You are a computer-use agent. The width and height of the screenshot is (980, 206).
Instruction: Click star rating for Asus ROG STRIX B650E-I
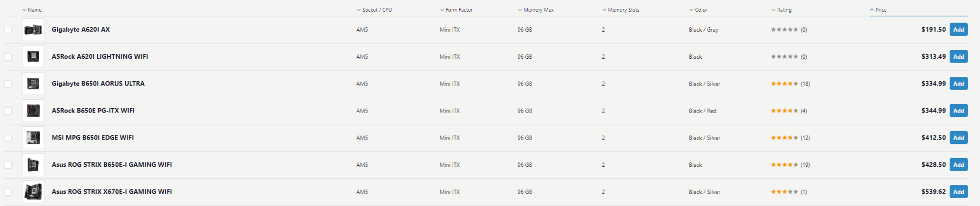pos(784,165)
